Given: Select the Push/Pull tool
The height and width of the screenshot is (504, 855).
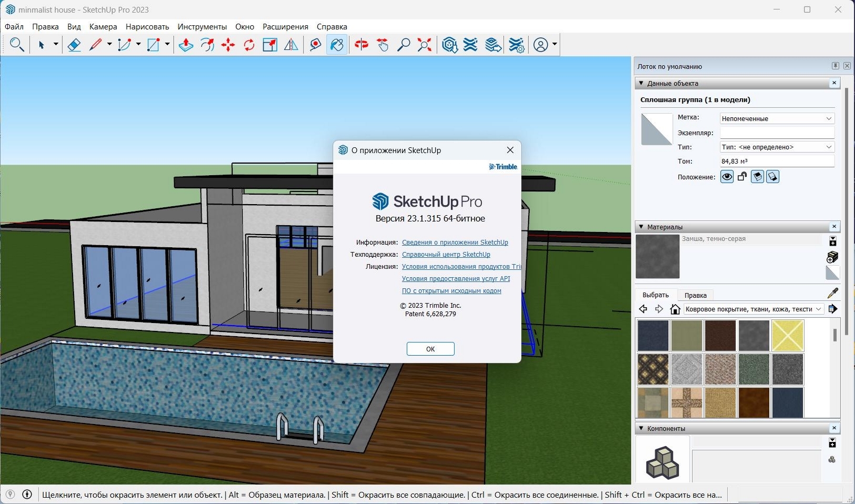Looking at the screenshot, I should pos(186,45).
